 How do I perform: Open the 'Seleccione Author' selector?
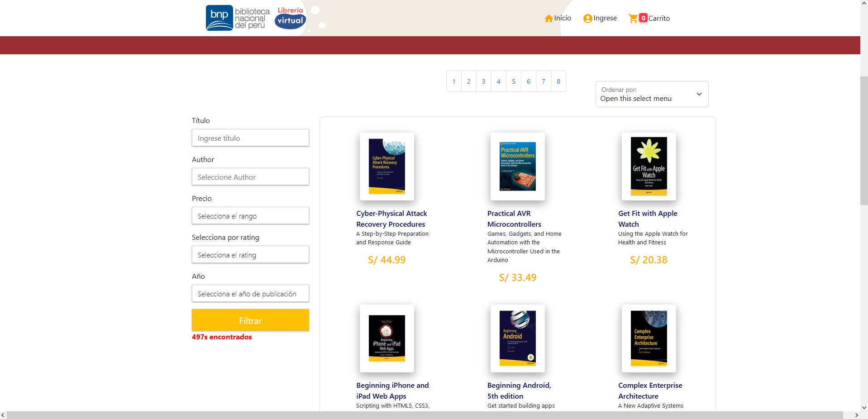coord(250,177)
